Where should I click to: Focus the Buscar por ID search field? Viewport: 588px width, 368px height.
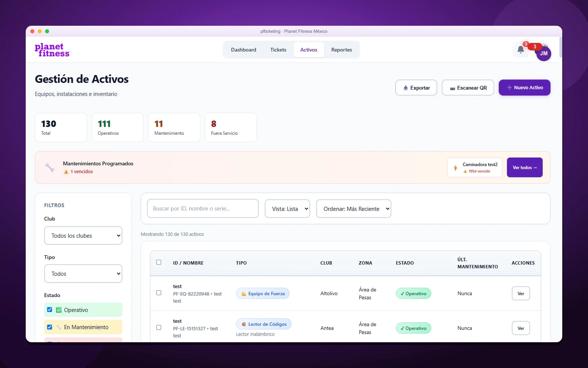pos(203,209)
